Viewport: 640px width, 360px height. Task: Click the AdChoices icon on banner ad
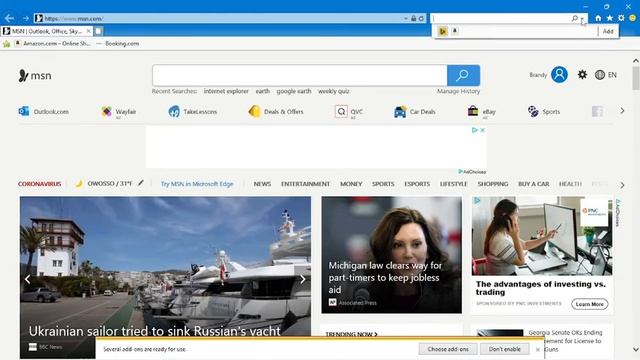475,130
